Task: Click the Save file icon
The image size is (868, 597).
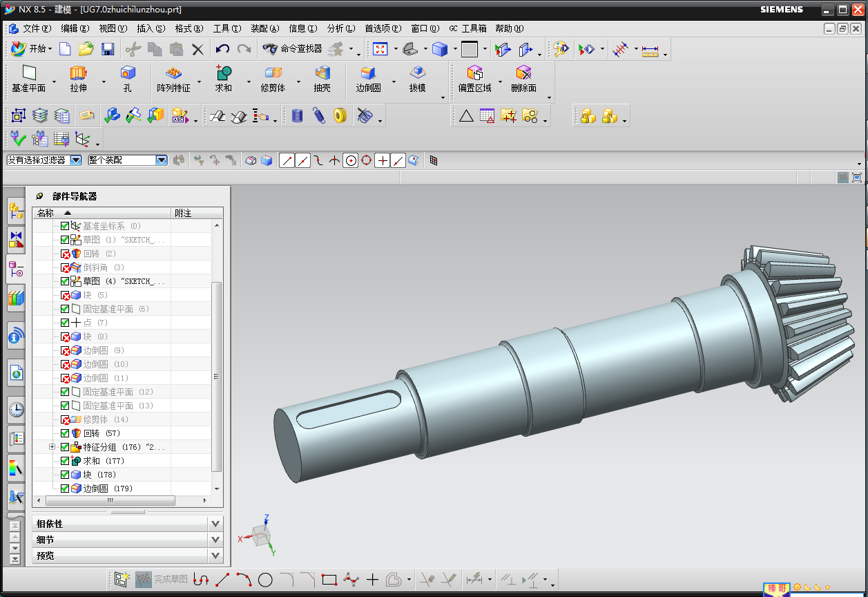Action: [x=108, y=49]
